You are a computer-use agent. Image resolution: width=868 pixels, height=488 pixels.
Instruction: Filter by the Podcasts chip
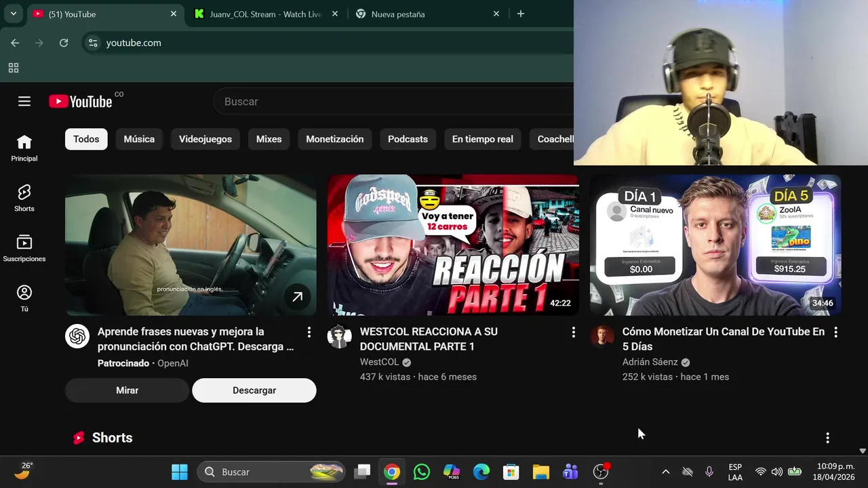click(408, 139)
